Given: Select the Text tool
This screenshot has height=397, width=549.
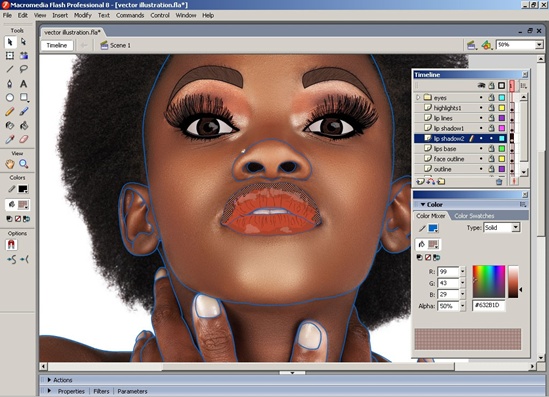Looking at the screenshot, I should point(23,84).
